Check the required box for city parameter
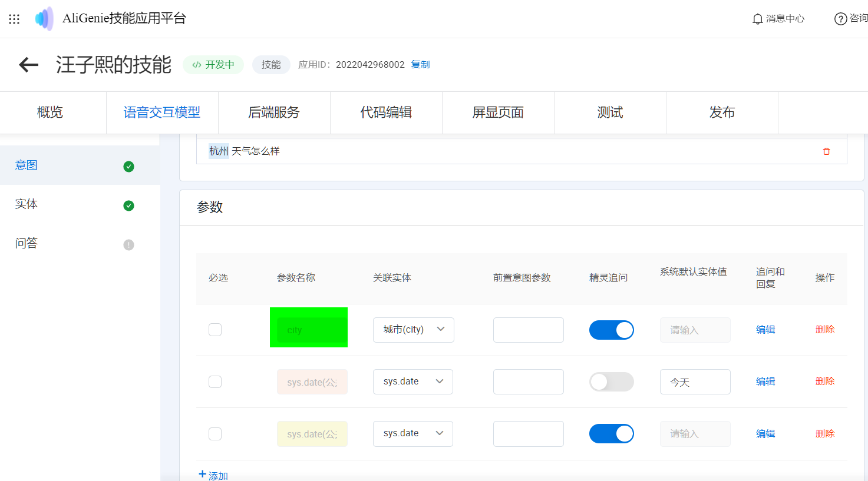 click(215, 330)
